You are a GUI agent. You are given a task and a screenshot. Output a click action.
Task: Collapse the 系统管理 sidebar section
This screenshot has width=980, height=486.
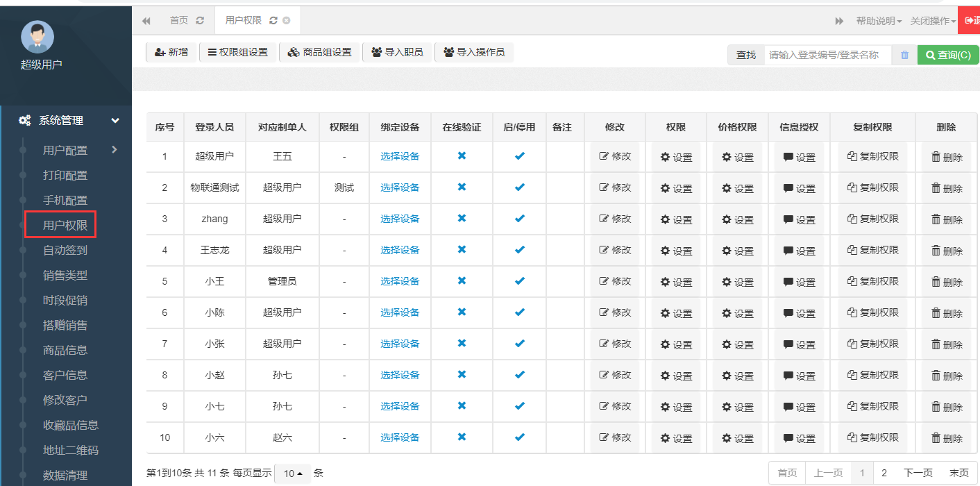(x=115, y=121)
